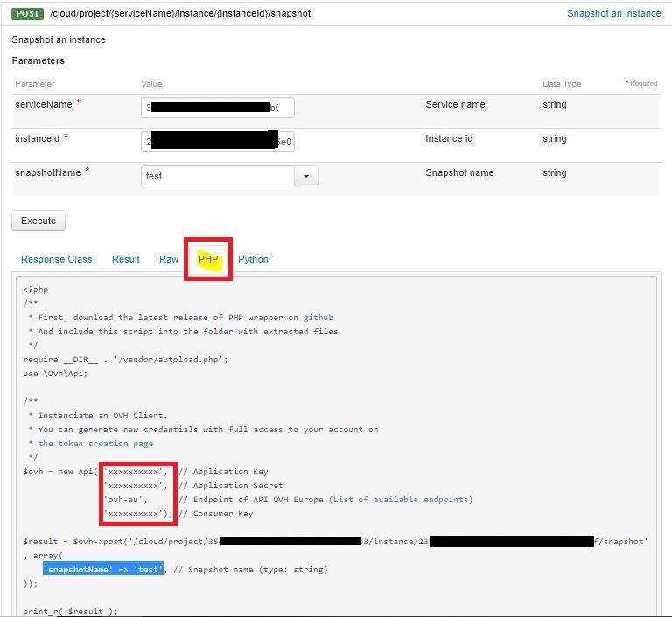
Task: Click the green POST method badge
Action: (x=28, y=13)
